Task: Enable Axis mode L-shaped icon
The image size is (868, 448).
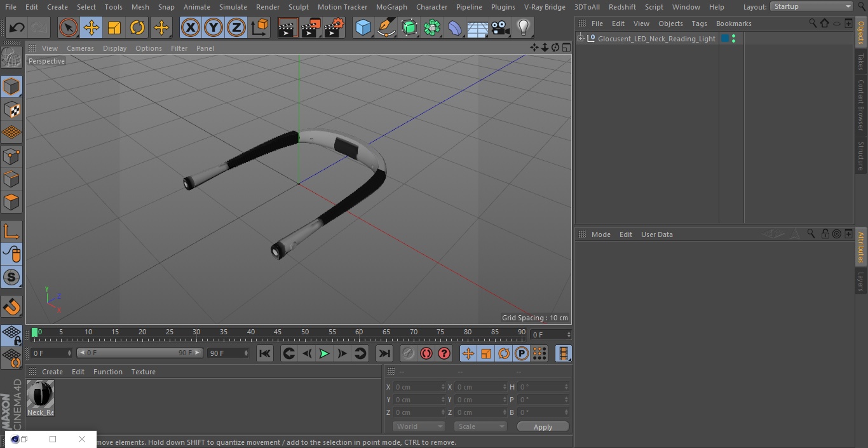Action: point(11,231)
